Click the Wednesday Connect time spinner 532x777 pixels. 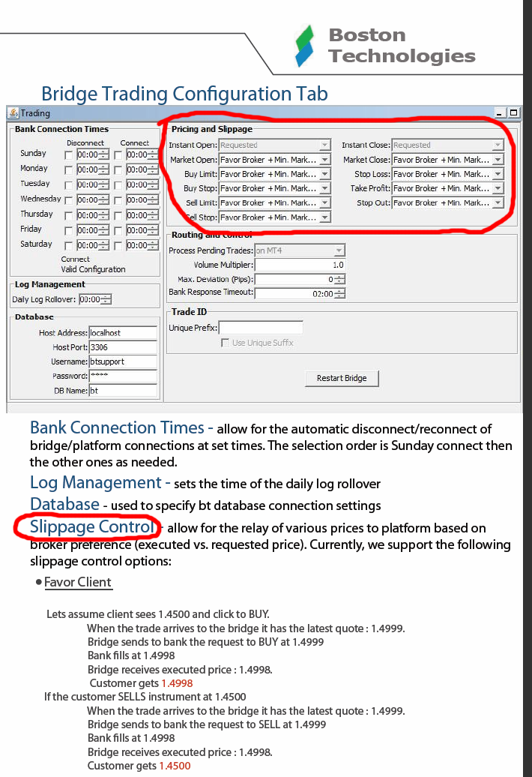click(142, 200)
